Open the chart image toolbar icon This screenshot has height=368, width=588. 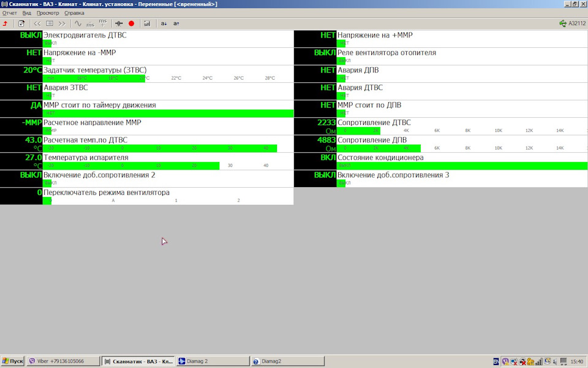(147, 24)
